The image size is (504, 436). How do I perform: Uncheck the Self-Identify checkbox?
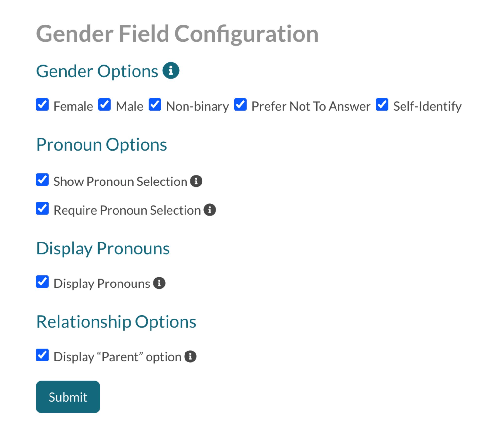coord(382,105)
